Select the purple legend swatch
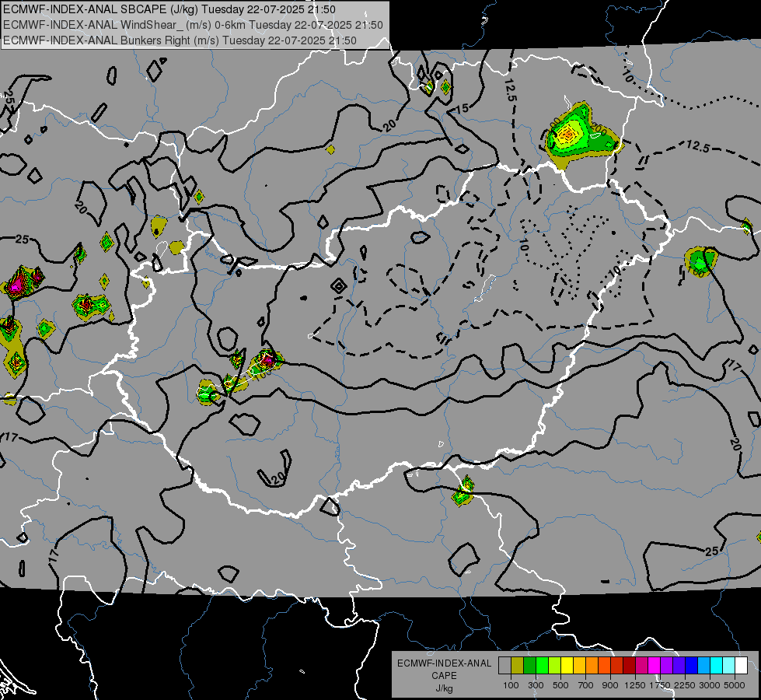Screen dimensions: 761x700 click(667, 665)
